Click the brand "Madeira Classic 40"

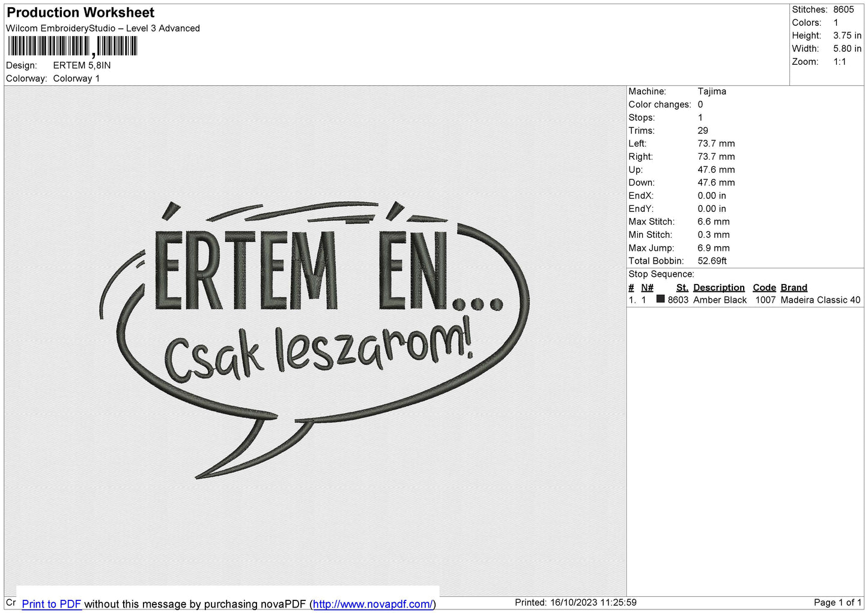tap(821, 300)
